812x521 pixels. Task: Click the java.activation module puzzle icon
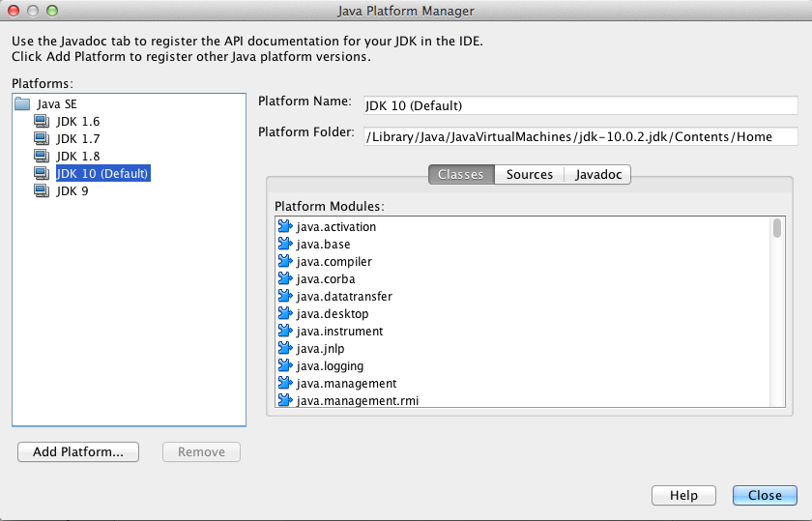[x=285, y=227]
